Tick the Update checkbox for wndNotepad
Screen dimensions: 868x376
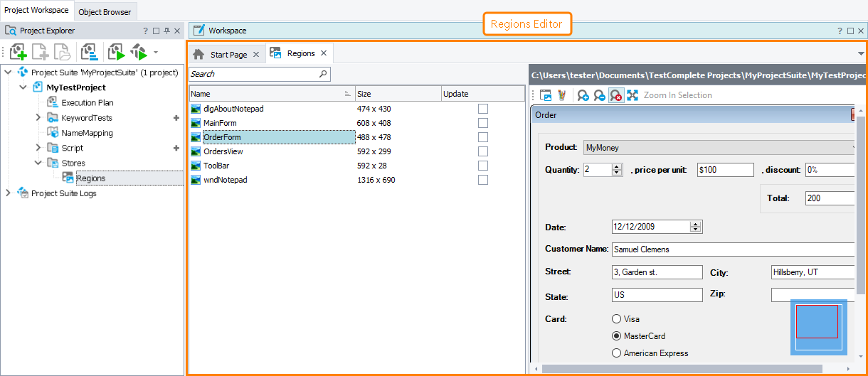click(x=483, y=180)
